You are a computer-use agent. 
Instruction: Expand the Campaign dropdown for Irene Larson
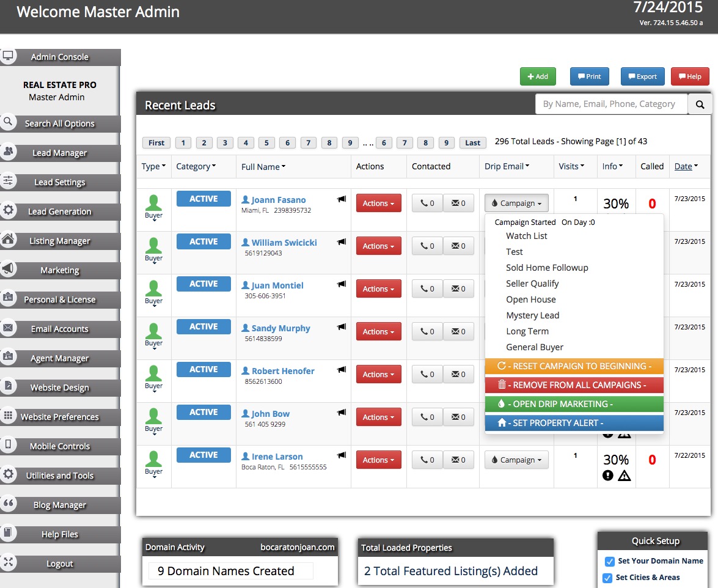pyautogui.click(x=516, y=460)
